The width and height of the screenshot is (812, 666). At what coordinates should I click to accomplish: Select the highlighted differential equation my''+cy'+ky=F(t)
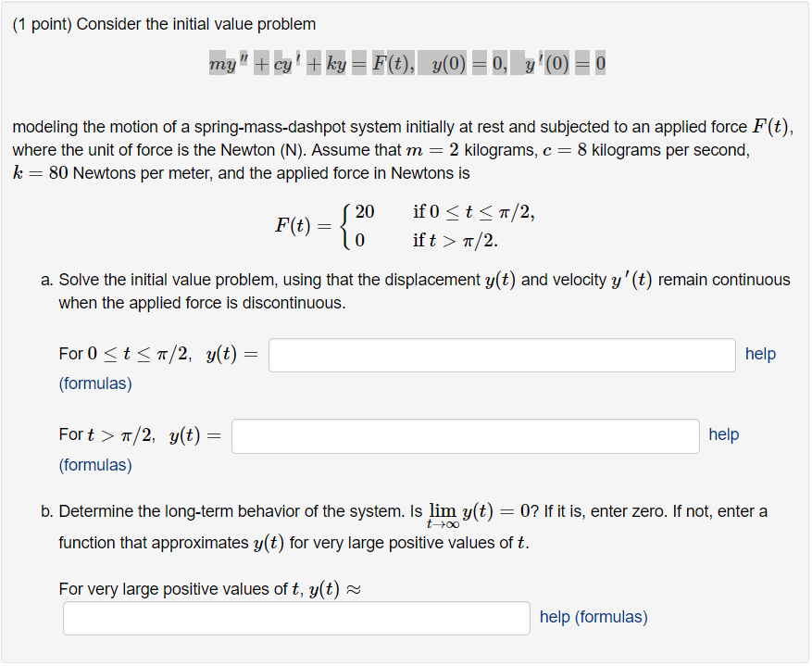coord(406,62)
